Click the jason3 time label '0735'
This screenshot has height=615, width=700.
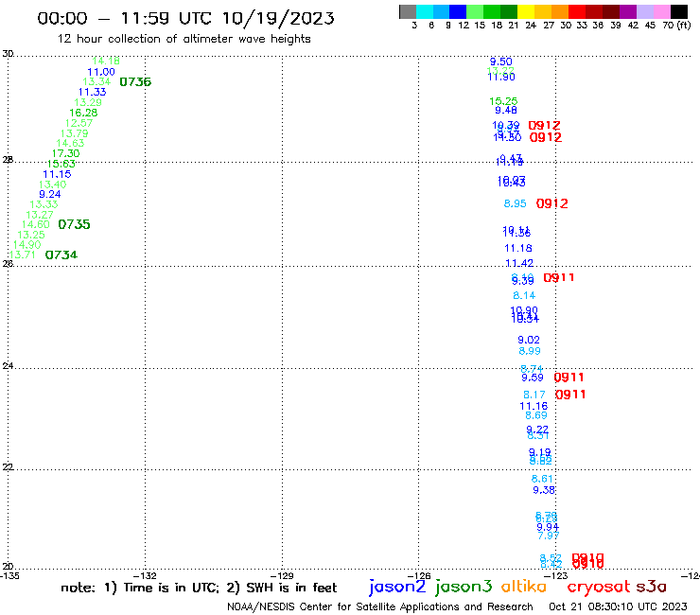coord(74,224)
